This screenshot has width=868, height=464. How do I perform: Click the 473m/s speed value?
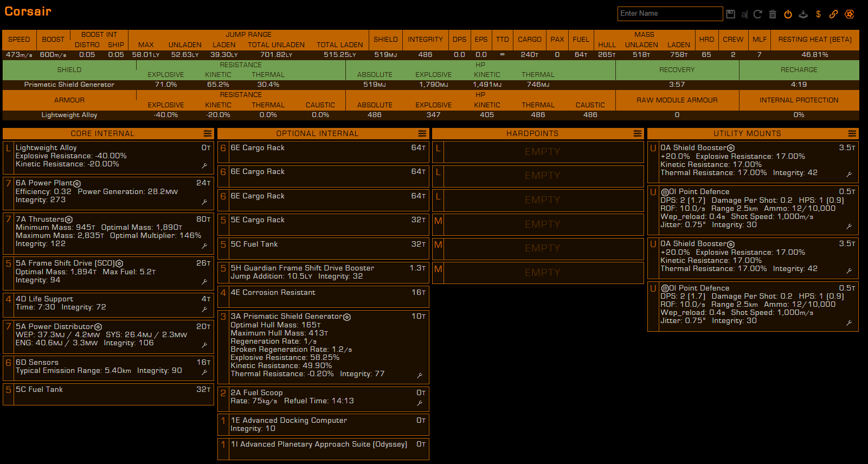[19, 55]
